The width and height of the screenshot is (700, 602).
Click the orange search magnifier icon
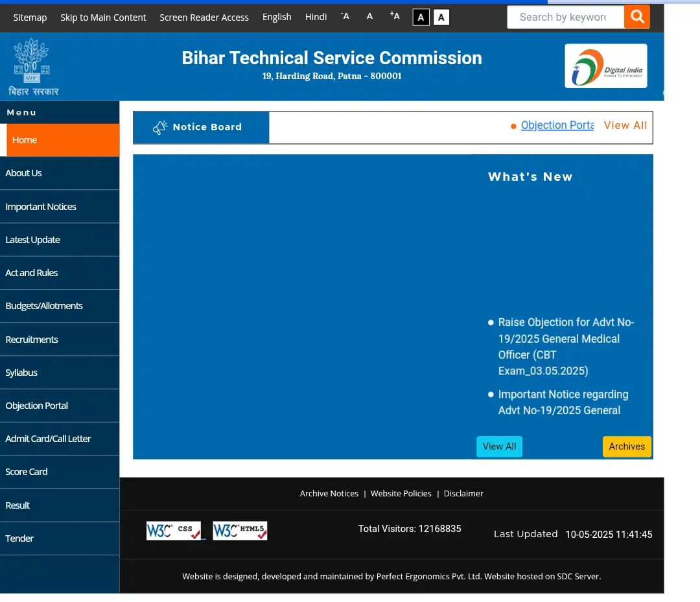tap(636, 17)
